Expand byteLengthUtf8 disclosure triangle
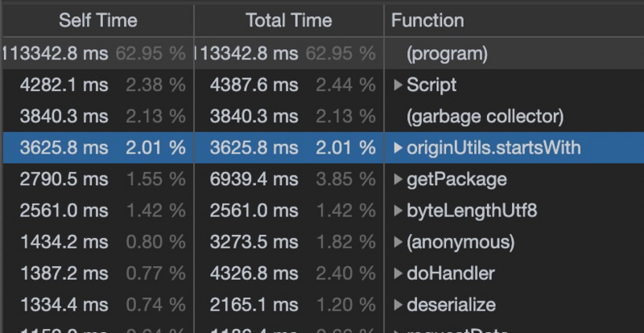This screenshot has height=333, width=644. pos(398,211)
